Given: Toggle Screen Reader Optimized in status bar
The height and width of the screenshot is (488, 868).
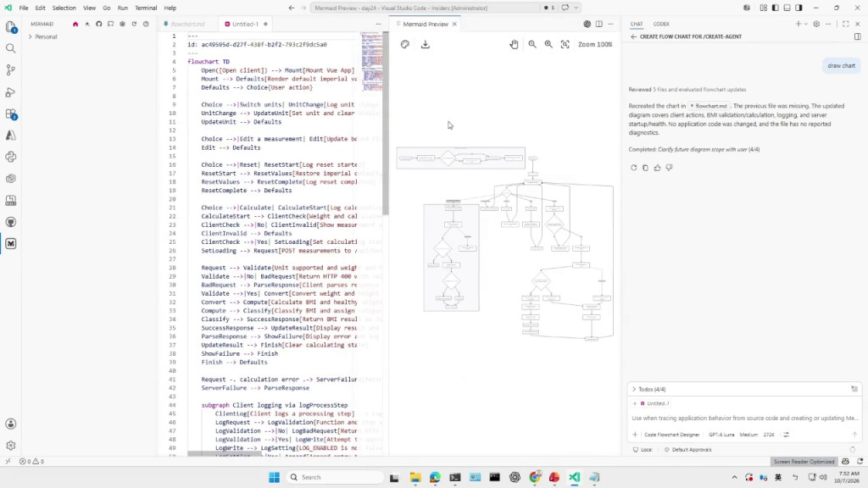Looking at the screenshot, I should pos(804,462).
